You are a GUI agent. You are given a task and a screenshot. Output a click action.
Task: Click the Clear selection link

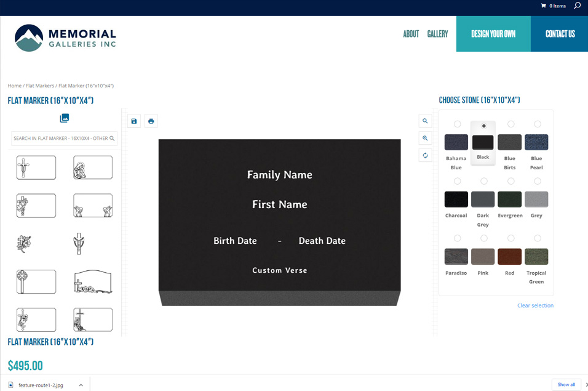click(x=535, y=305)
